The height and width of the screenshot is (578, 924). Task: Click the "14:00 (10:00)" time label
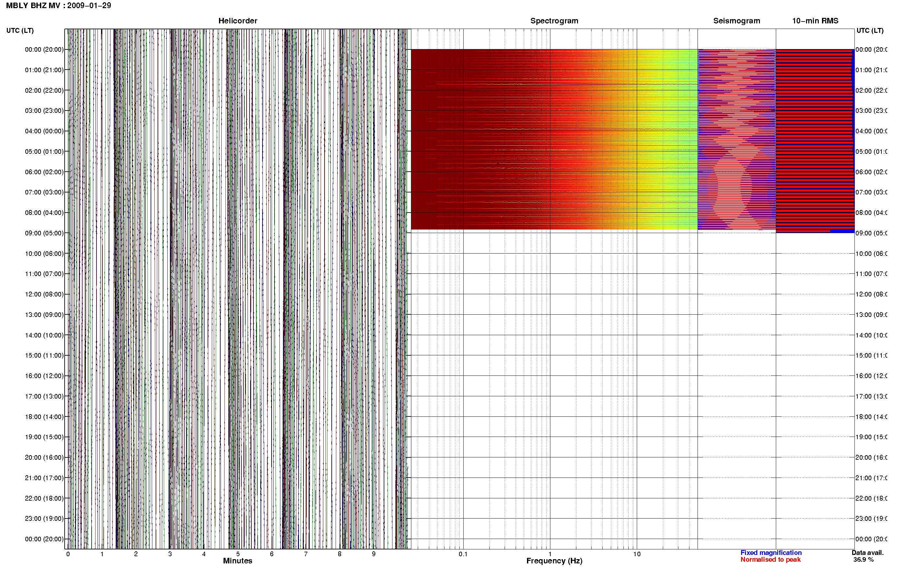[44, 335]
